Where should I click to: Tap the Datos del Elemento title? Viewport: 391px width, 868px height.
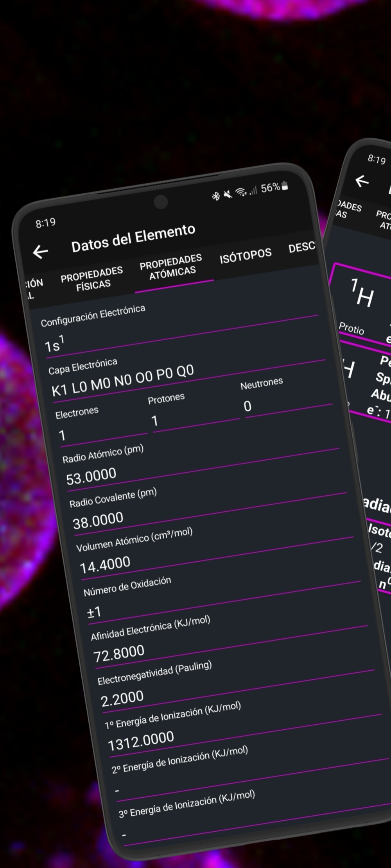(133, 238)
